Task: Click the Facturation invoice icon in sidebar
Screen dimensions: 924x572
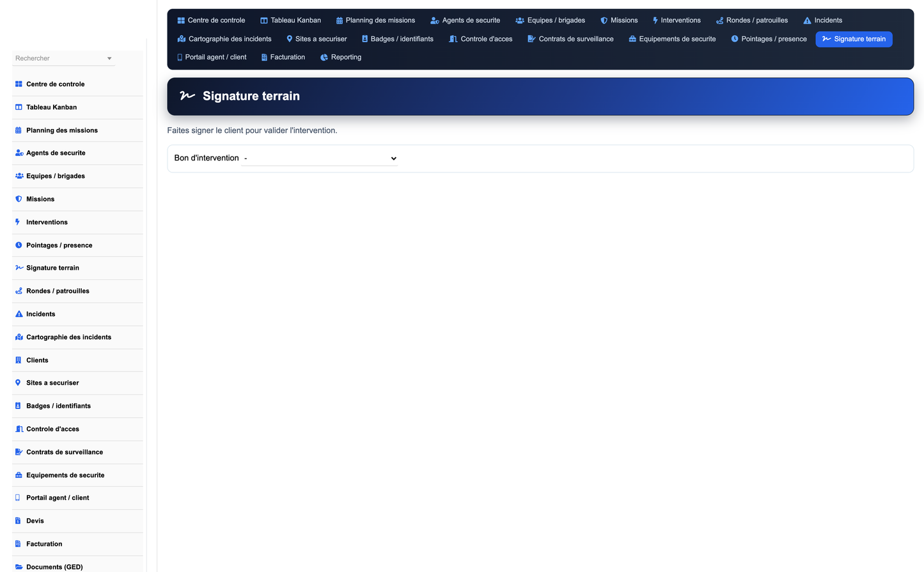Action: click(x=18, y=544)
